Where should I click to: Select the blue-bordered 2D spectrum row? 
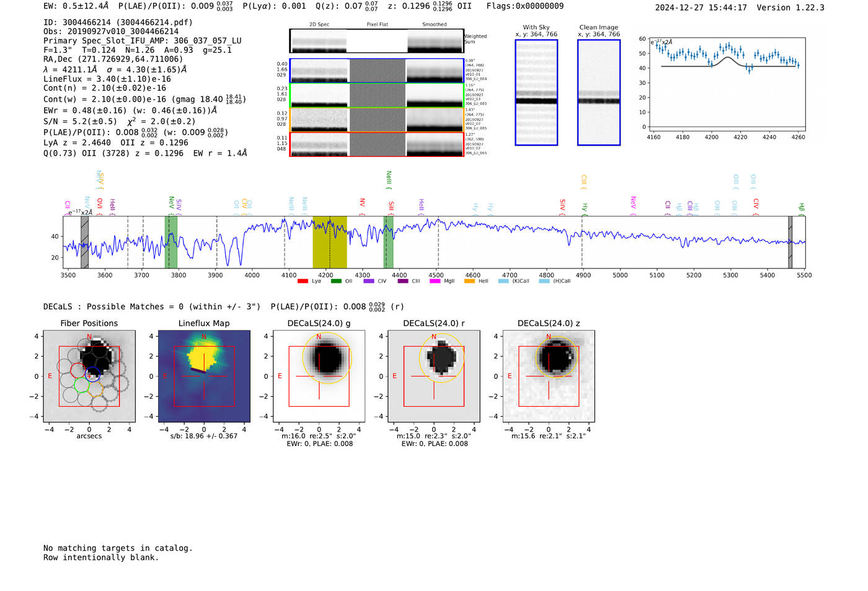coord(377,71)
